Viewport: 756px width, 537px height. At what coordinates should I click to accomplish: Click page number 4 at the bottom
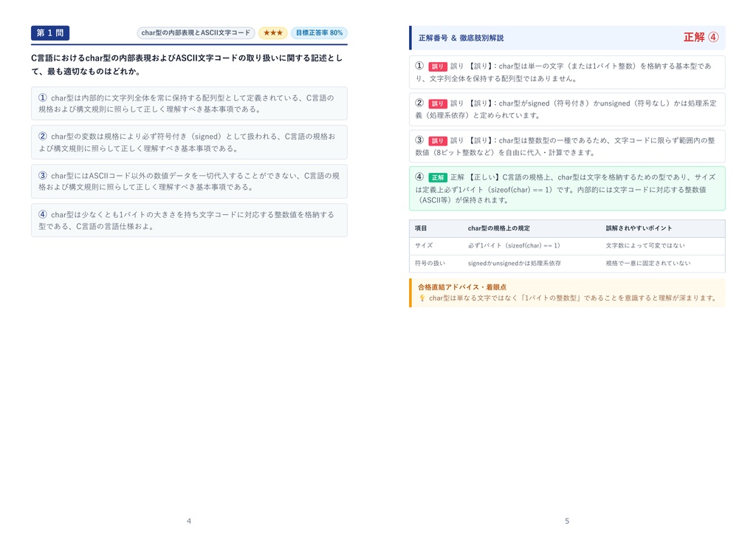click(189, 521)
